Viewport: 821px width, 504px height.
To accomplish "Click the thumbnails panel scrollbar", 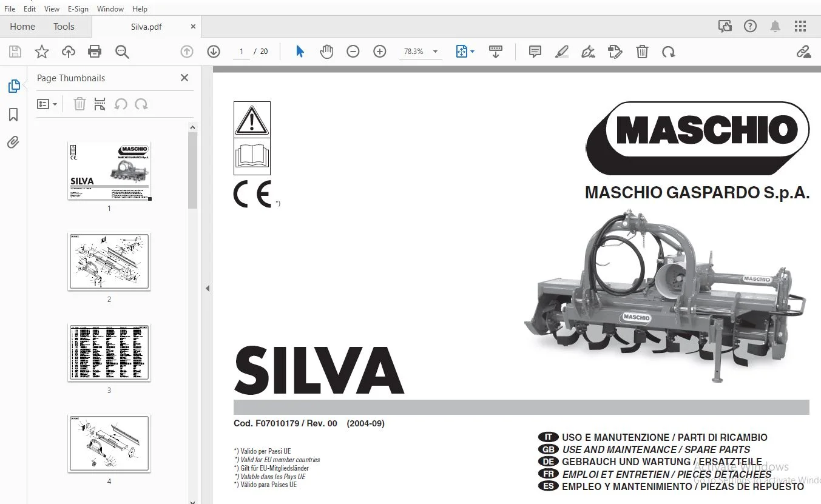I will pos(193,170).
